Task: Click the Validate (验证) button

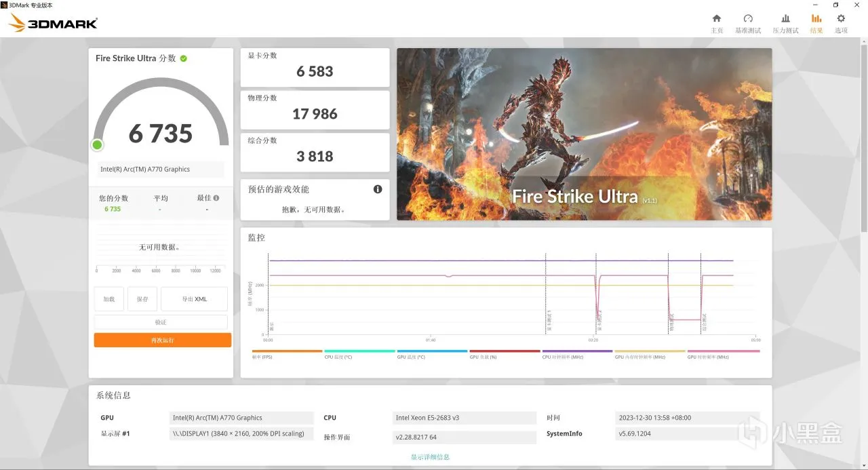Action: coord(161,322)
